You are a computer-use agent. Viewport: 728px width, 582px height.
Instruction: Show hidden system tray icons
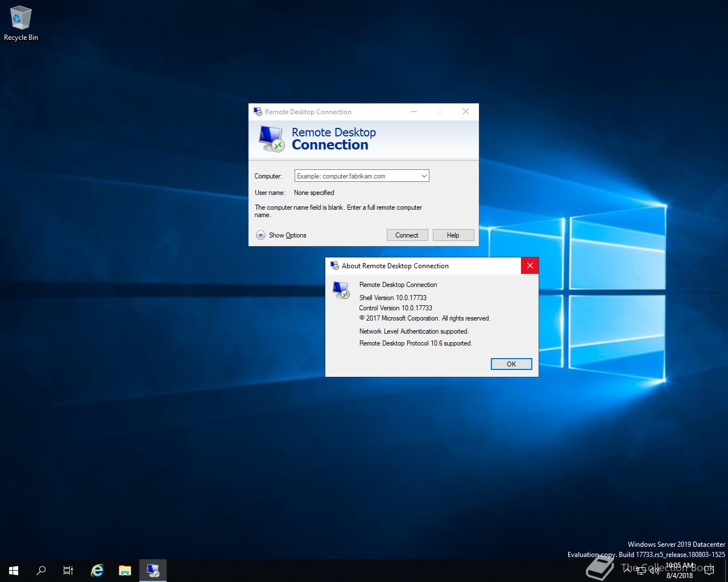pos(627,571)
